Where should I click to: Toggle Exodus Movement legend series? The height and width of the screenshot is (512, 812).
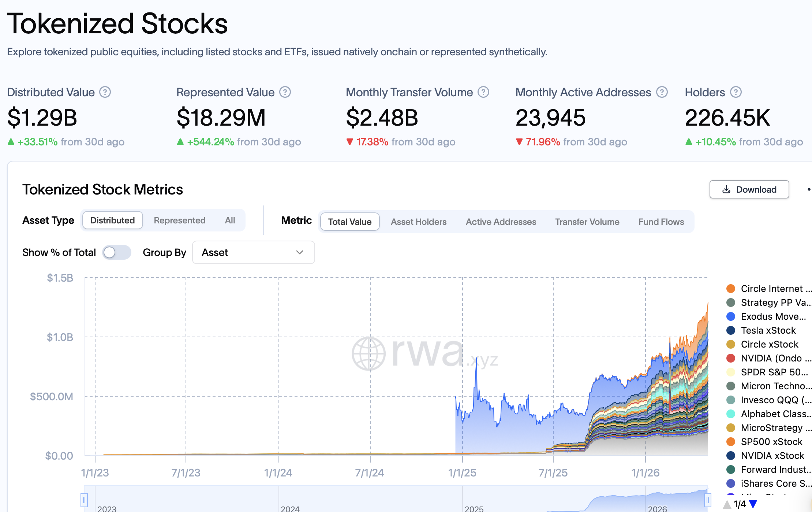point(766,316)
